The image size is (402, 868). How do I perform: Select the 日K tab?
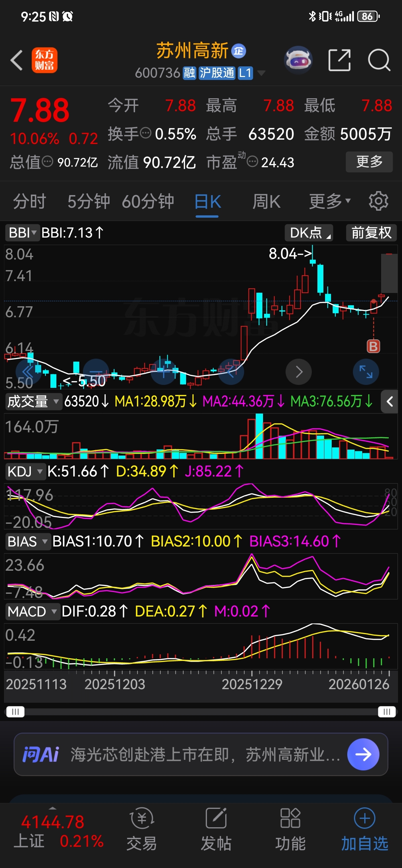click(x=208, y=202)
